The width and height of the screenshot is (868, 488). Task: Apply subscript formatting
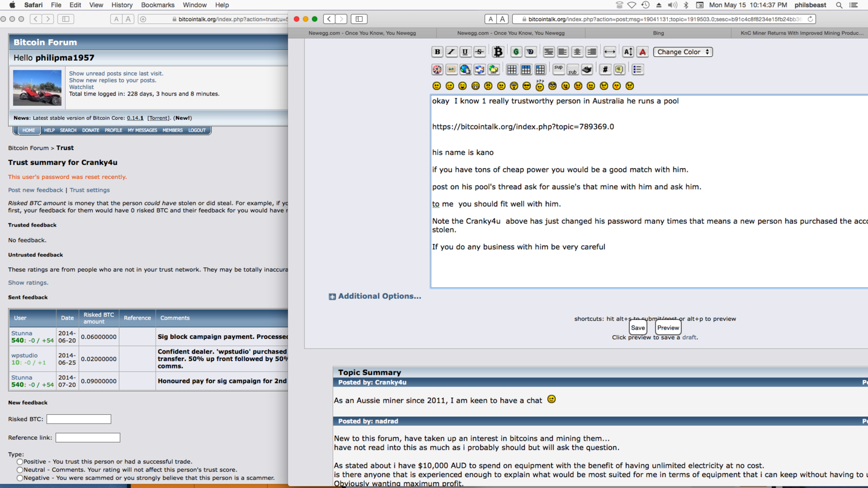pyautogui.click(x=572, y=69)
